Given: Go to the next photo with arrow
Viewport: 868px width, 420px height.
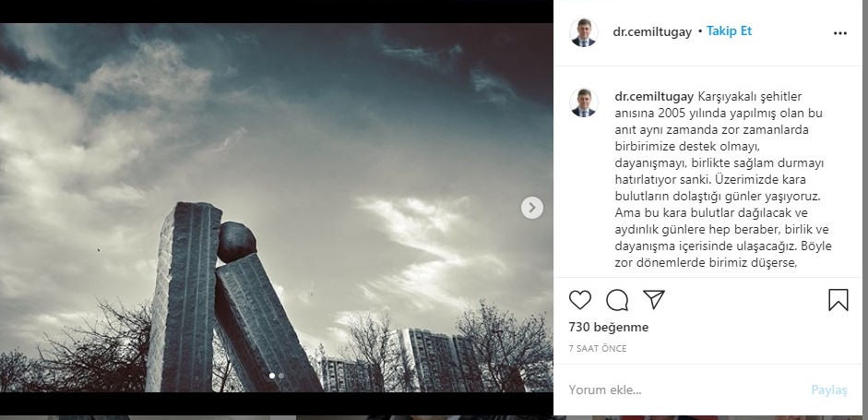Looking at the screenshot, I should coord(532,207).
